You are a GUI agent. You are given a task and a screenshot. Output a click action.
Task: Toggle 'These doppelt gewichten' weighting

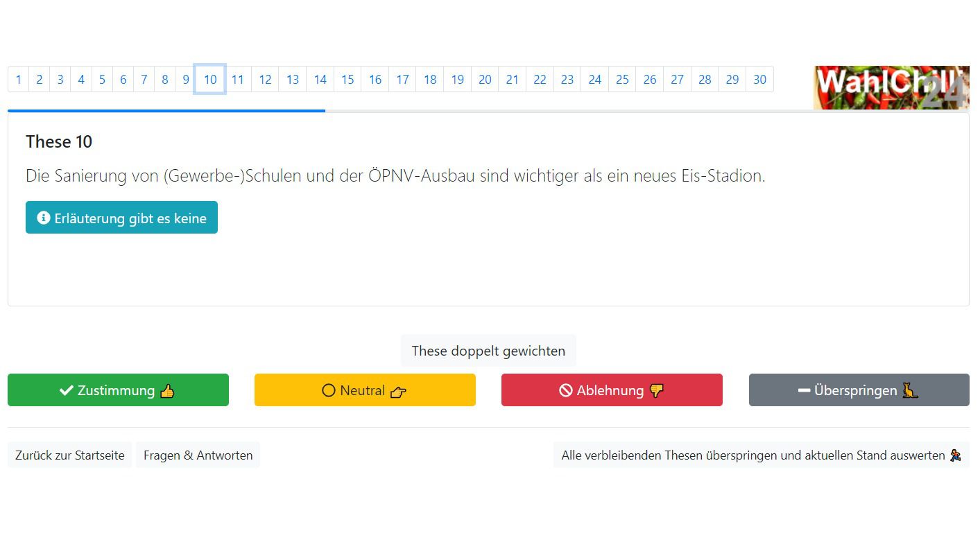[488, 351]
